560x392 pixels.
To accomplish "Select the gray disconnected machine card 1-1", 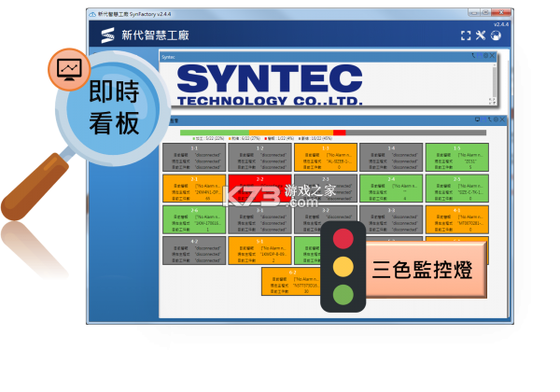I will [194, 158].
